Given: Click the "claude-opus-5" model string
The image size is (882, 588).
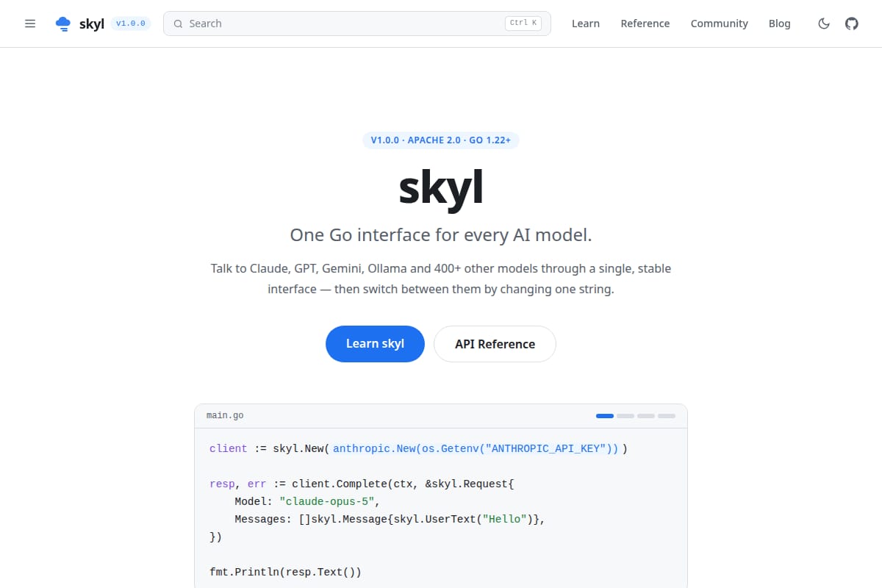Looking at the screenshot, I should 328,501.
